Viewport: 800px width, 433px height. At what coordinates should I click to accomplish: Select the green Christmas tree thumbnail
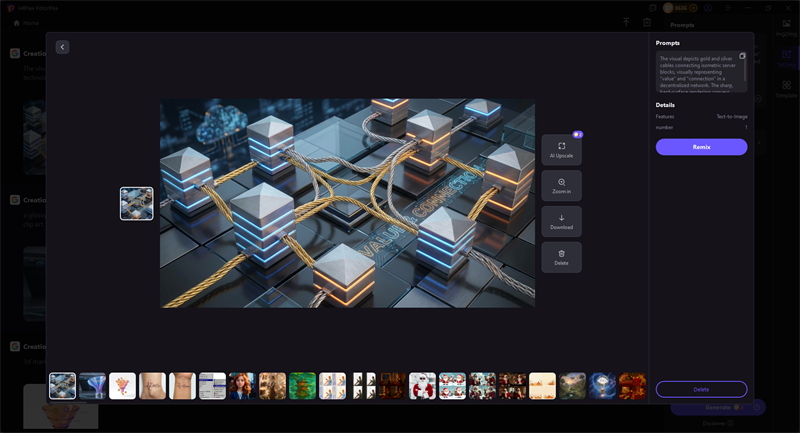(x=303, y=386)
